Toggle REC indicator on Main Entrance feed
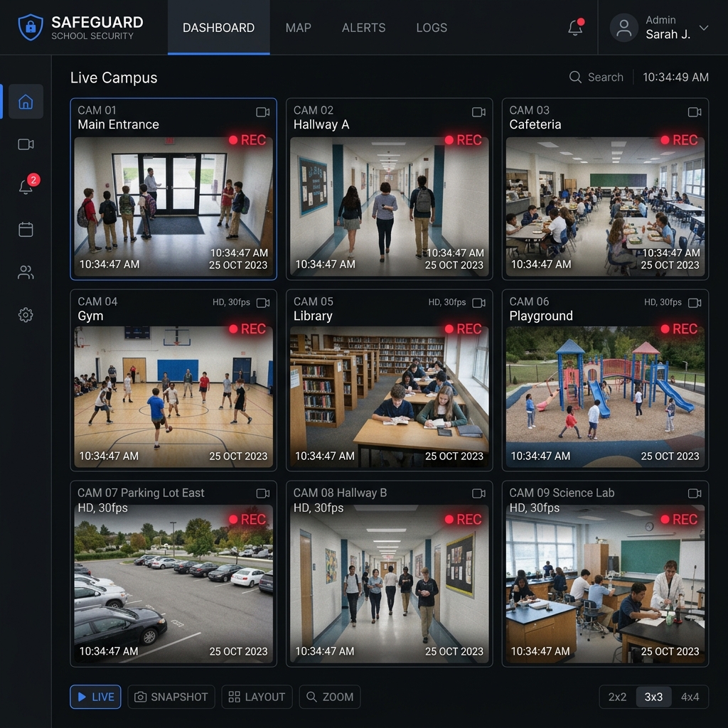This screenshot has height=728, width=728. pos(247,140)
